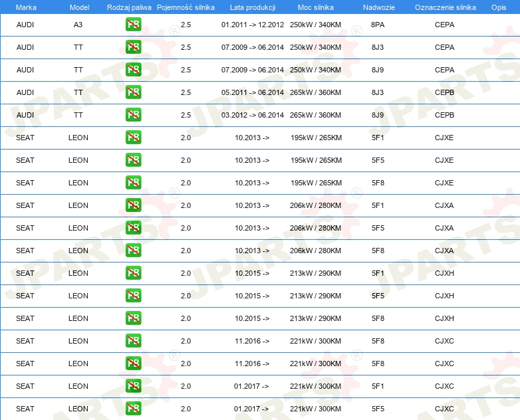Select the 206kW / 280KM power in the 5F1 row
The image size is (520, 420).
315,205
